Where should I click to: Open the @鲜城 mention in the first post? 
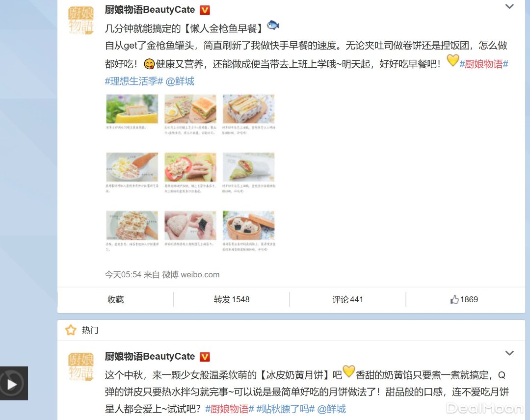[180, 81]
